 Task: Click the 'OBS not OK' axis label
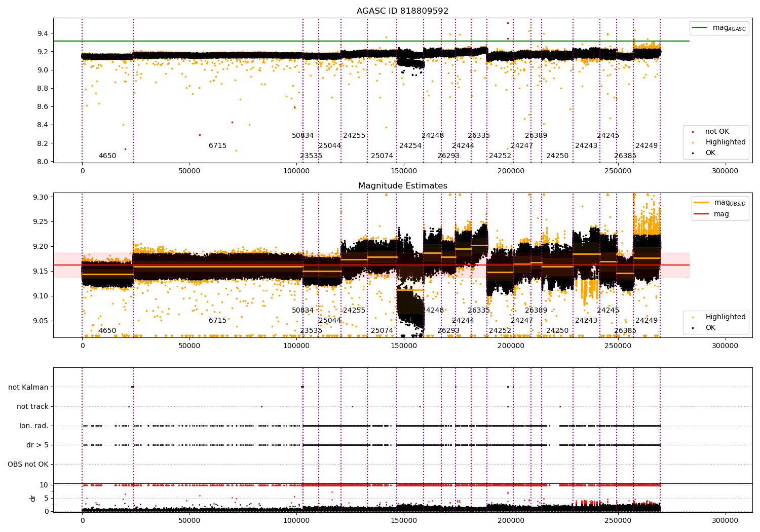[28, 464]
